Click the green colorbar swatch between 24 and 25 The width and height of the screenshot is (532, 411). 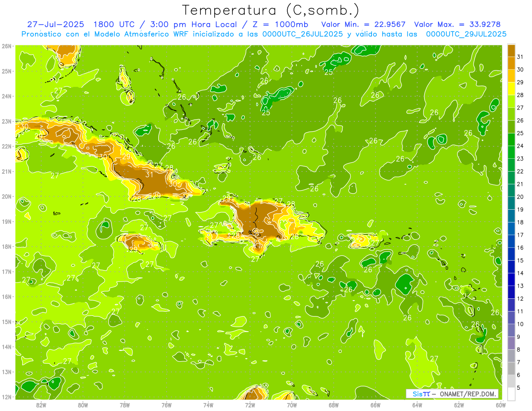click(512, 139)
